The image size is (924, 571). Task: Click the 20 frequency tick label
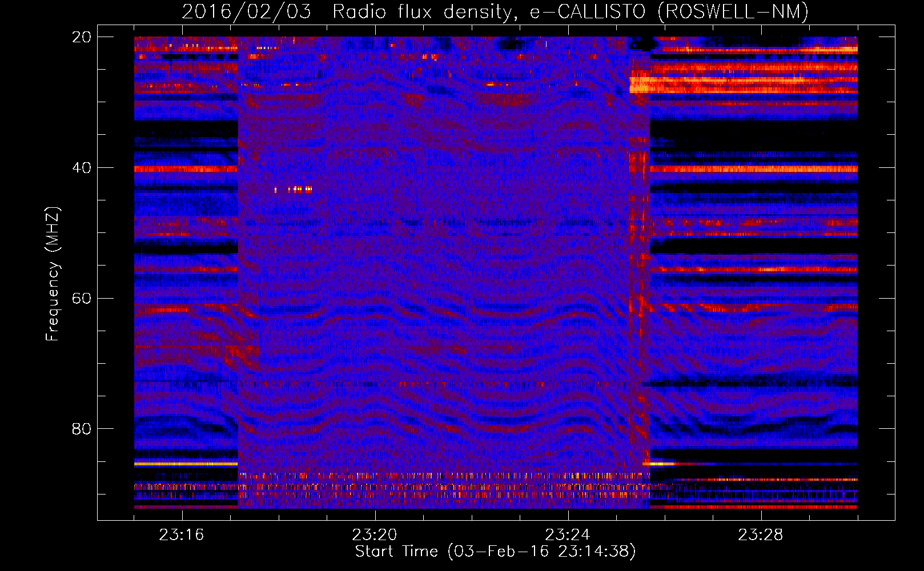click(81, 37)
